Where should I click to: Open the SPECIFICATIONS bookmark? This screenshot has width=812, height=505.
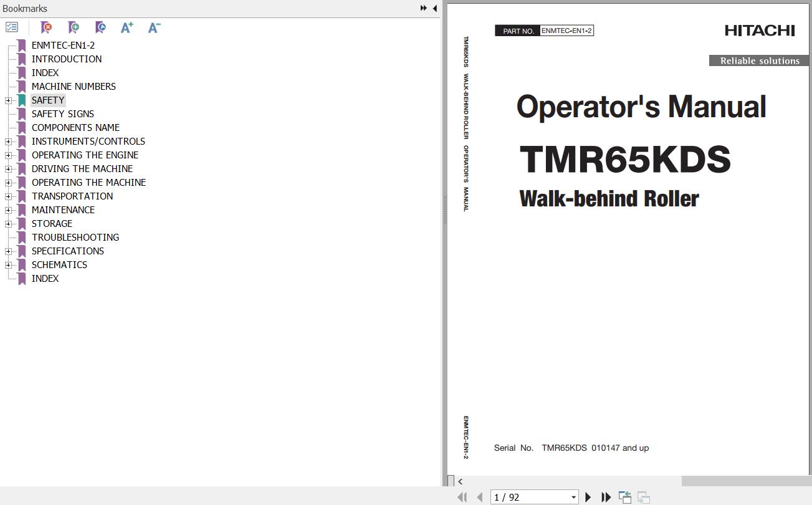pos(68,251)
